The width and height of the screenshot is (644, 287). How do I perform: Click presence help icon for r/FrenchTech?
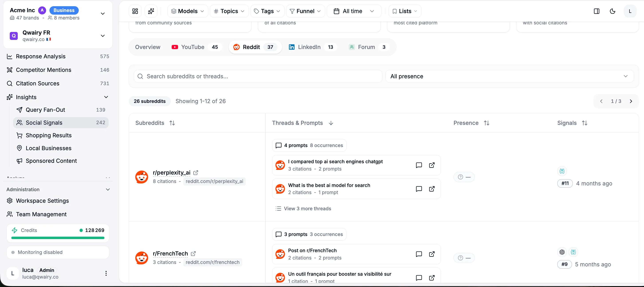click(x=461, y=258)
